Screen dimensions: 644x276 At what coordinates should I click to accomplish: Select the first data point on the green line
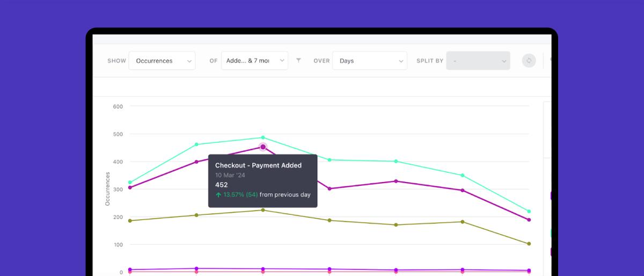click(130, 183)
